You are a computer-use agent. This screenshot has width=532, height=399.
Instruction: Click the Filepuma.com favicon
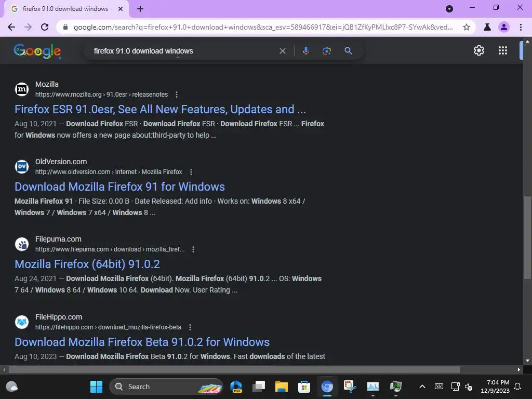coord(22,244)
